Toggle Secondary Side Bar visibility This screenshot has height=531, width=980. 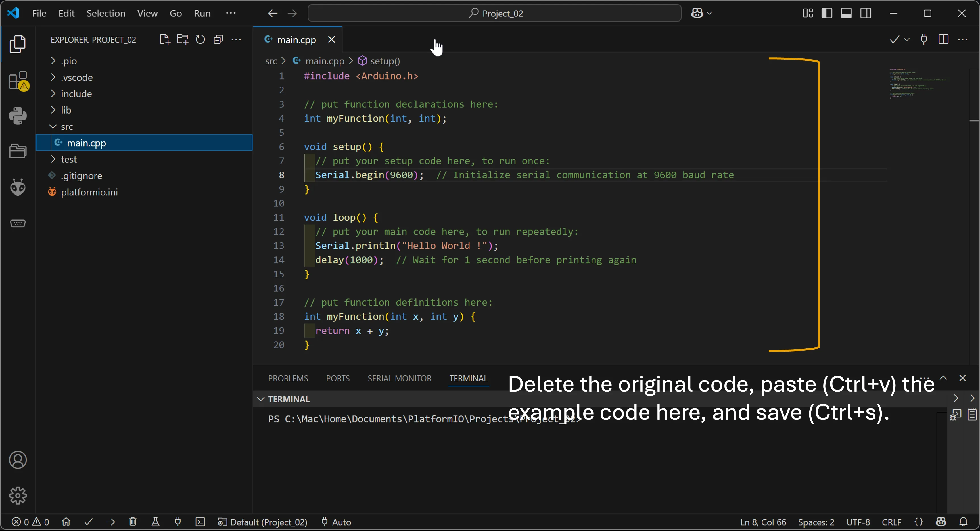pos(866,13)
